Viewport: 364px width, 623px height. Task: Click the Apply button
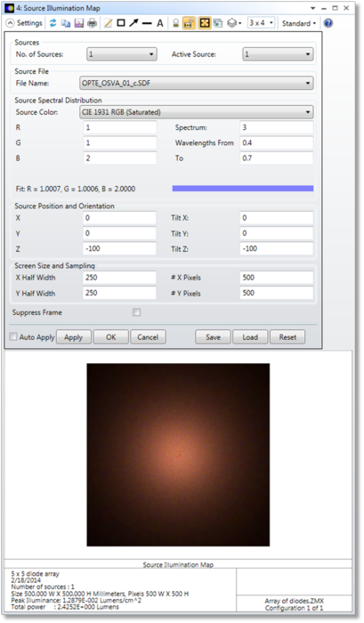74,337
